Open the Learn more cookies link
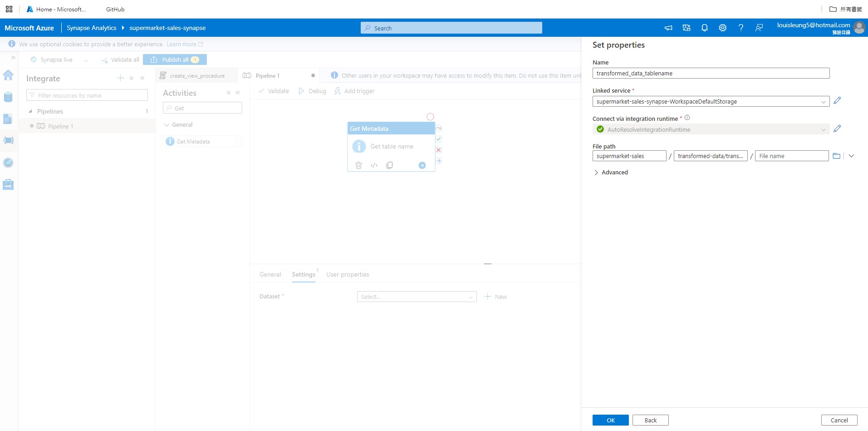Viewport: 868px width, 431px height. coord(181,44)
